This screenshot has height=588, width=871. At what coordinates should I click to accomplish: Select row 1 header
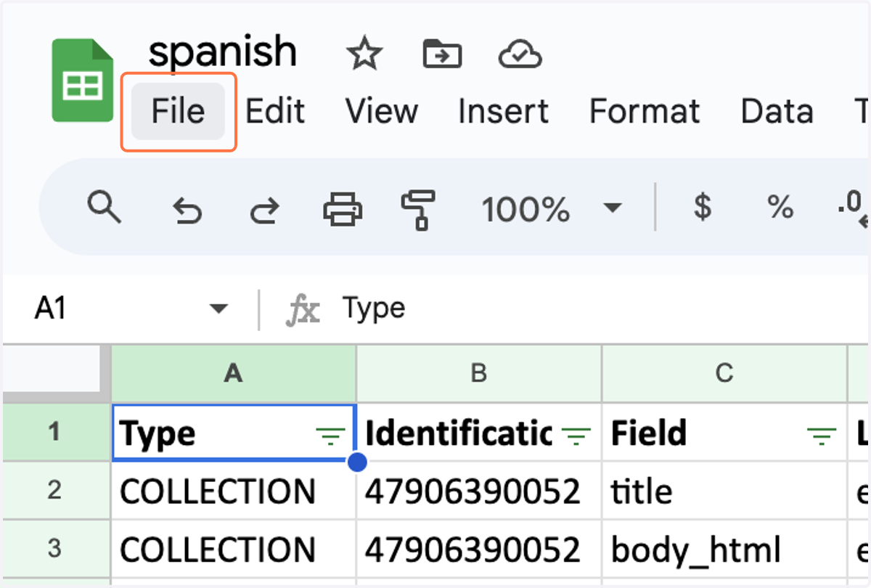tap(55, 433)
